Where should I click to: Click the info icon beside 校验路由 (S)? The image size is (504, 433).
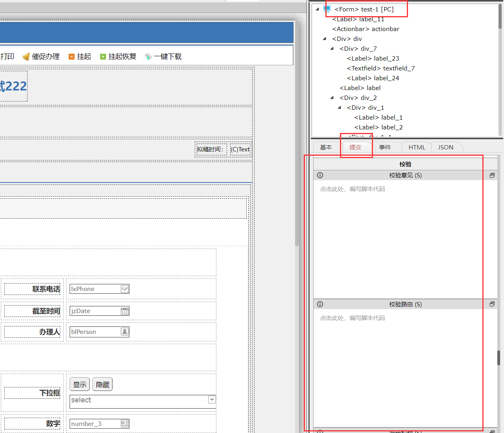point(320,304)
